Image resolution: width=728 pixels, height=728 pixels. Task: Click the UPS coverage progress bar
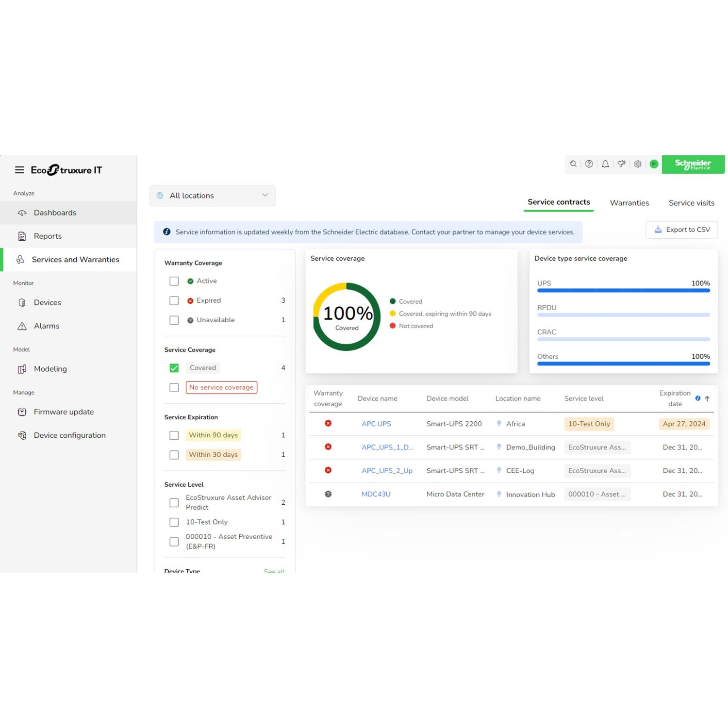point(623,290)
